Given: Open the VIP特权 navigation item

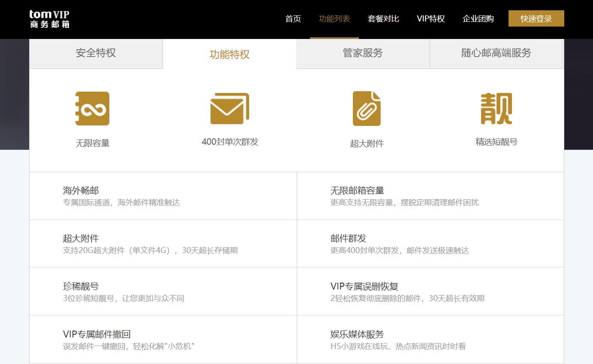Looking at the screenshot, I should [x=431, y=19].
